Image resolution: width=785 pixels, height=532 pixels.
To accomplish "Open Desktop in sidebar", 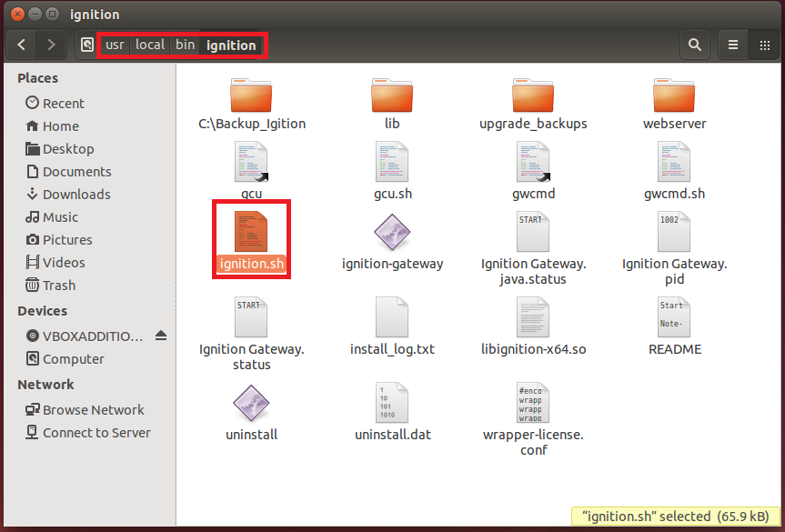I will click(x=59, y=148).
